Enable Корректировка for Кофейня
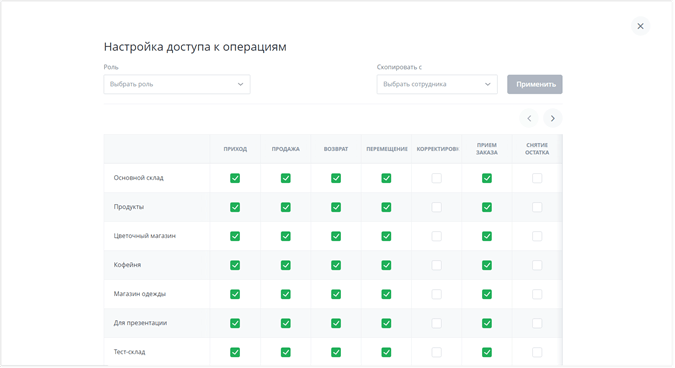The width and height of the screenshot is (675, 368). point(437,266)
